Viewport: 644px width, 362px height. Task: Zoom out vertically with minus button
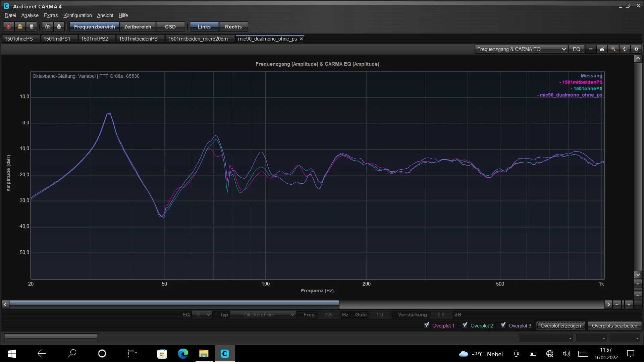click(x=638, y=295)
